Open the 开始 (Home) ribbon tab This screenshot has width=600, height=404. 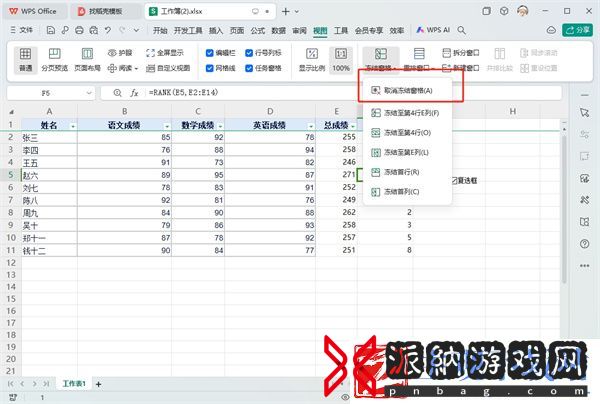tap(160, 30)
